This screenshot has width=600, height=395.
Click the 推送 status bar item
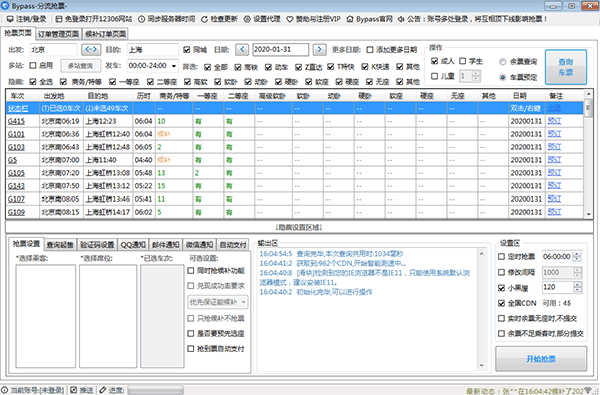pos(82,390)
